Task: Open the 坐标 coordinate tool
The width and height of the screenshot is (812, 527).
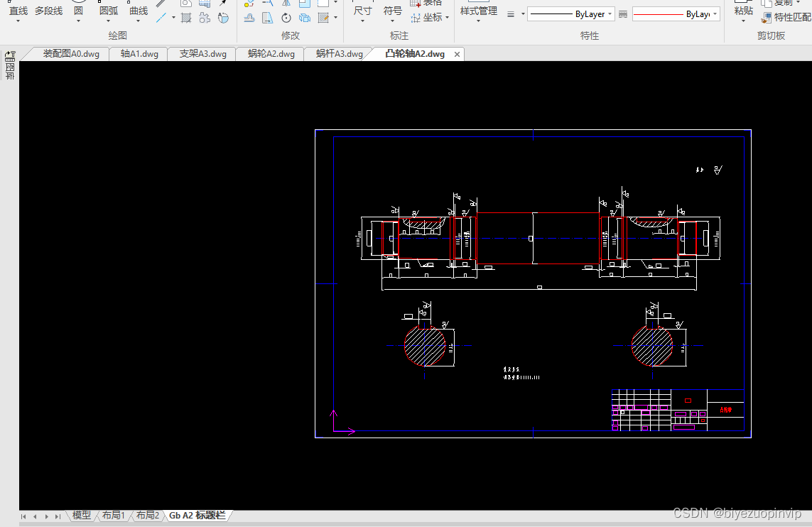Action: pos(429,18)
